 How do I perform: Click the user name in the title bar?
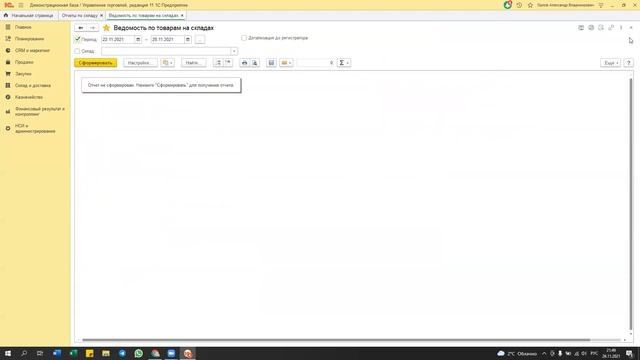click(x=565, y=5)
